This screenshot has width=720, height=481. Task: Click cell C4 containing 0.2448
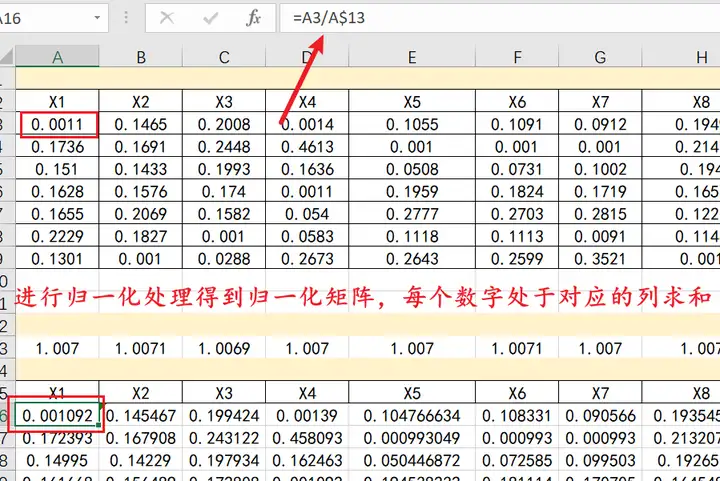224,146
